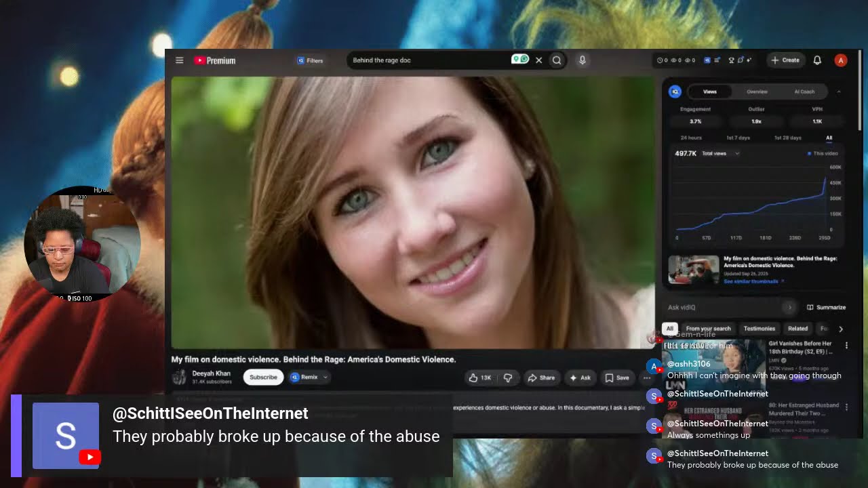Open the YouTube hamburger guide menu
This screenshot has height=488, width=868.
click(x=179, y=60)
